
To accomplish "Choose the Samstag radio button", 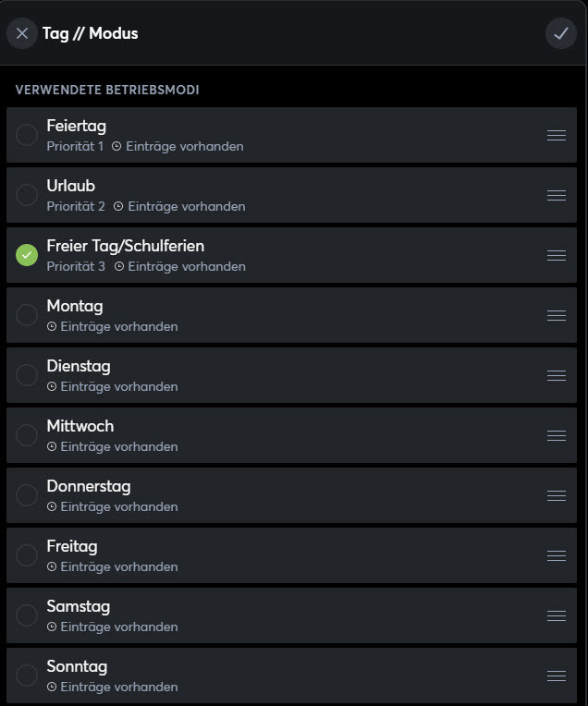I will pyautogui.click(x=27, y=615).
